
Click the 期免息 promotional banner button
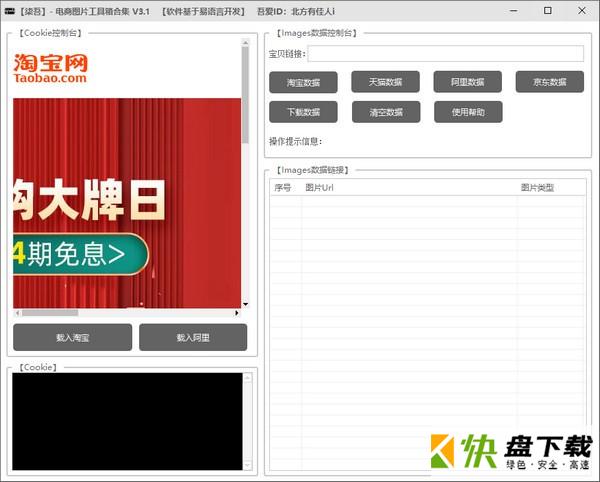tap(80, 254)
